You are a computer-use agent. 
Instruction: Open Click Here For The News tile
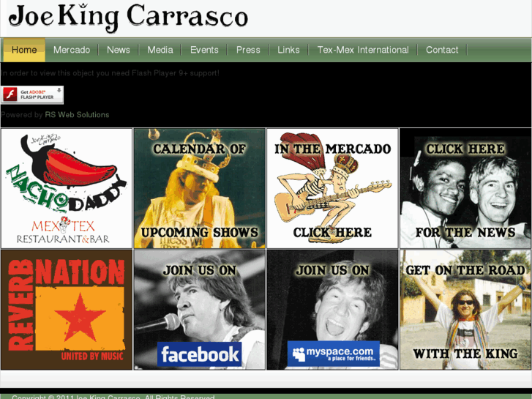click(x=465, y=188)
